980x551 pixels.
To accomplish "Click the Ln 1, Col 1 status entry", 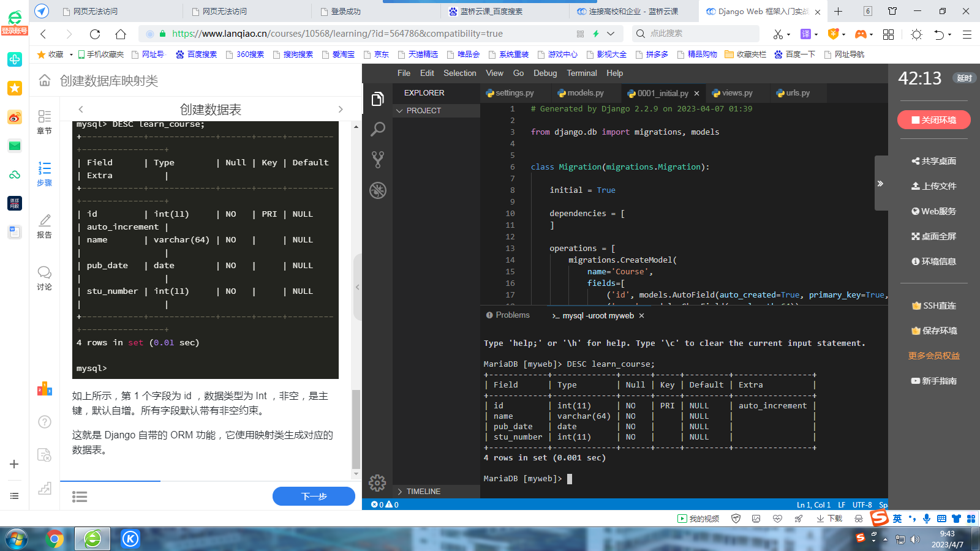I will click(813, 505).
